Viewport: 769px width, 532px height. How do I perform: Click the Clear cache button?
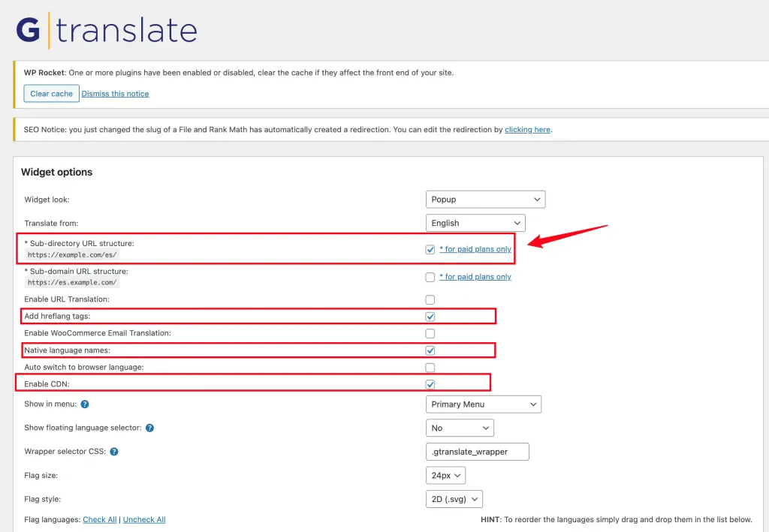pyautogui.click(x=52, y=94)
